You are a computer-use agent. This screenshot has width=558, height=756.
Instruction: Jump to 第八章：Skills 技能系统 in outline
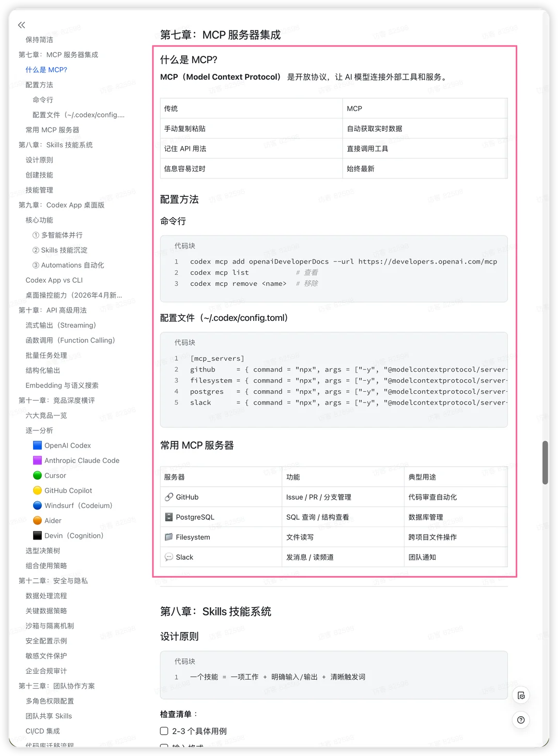(x=56, y=145)
